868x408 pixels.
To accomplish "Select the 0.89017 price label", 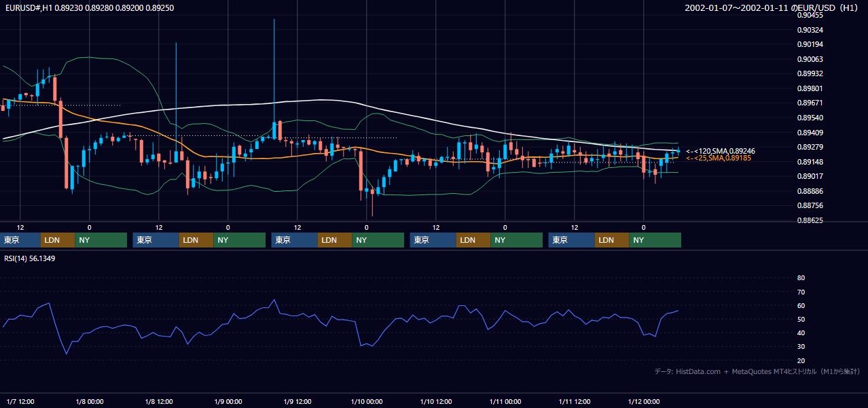I will click(811, 176).
